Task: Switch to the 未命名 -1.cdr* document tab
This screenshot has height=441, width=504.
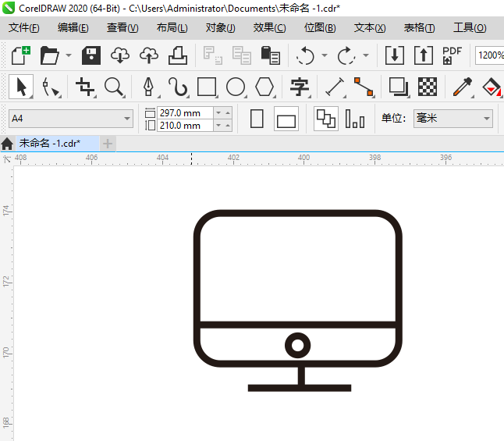Action: point(57,143)
